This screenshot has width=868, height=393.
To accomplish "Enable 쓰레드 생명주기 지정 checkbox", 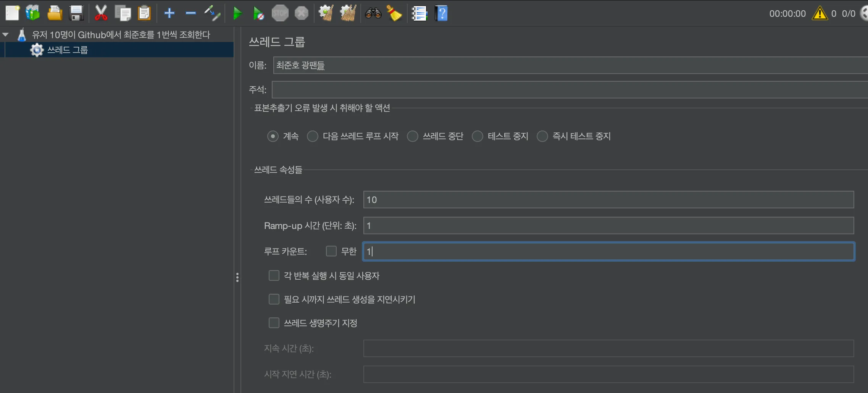I will point(274,323).
